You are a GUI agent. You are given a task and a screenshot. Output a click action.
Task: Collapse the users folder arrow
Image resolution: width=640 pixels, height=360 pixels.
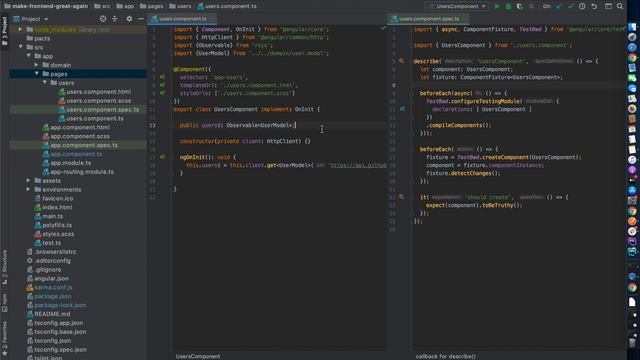click(44, 83)
